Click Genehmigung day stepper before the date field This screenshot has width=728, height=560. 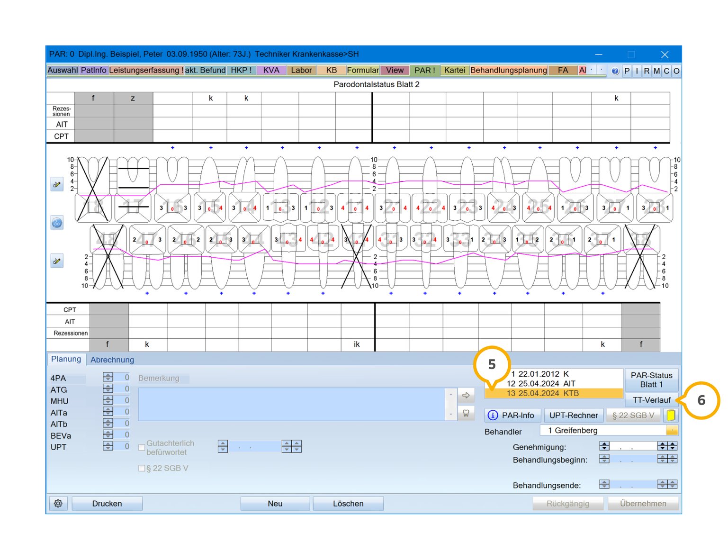coord(604,446)
